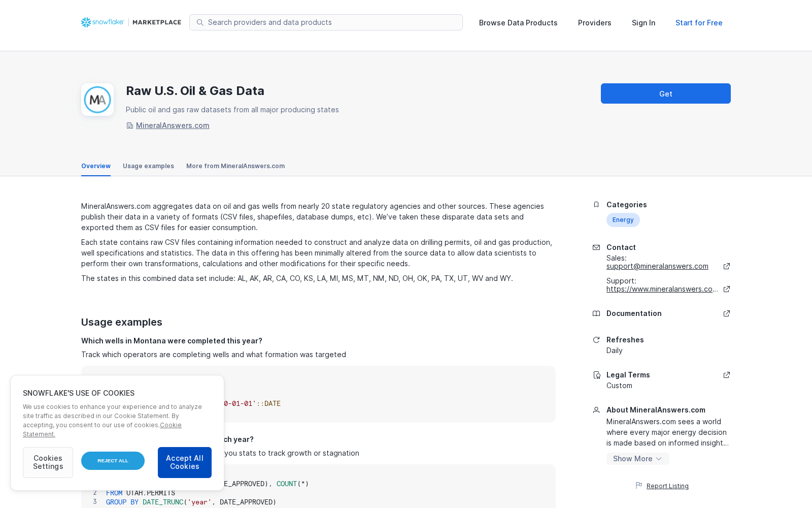
Task: Click the Raw U.S. Oil & Gas Data title
Action: pos(195,91)
